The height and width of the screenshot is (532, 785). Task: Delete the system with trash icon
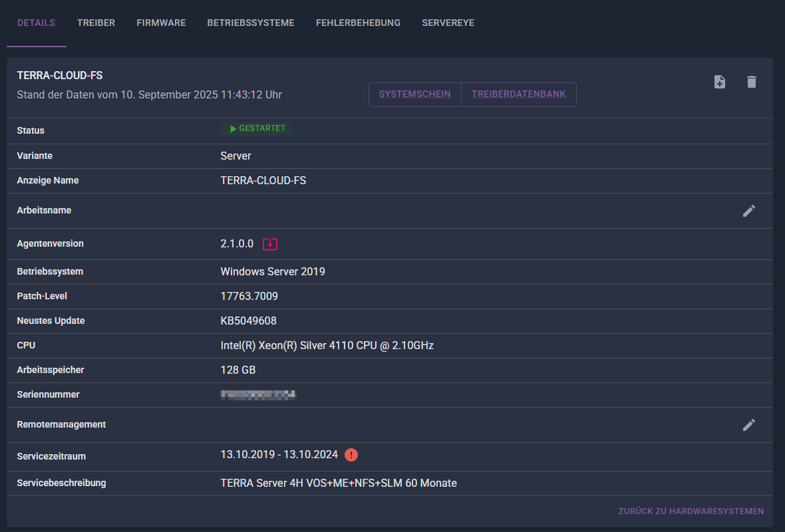tap(752, 82)
